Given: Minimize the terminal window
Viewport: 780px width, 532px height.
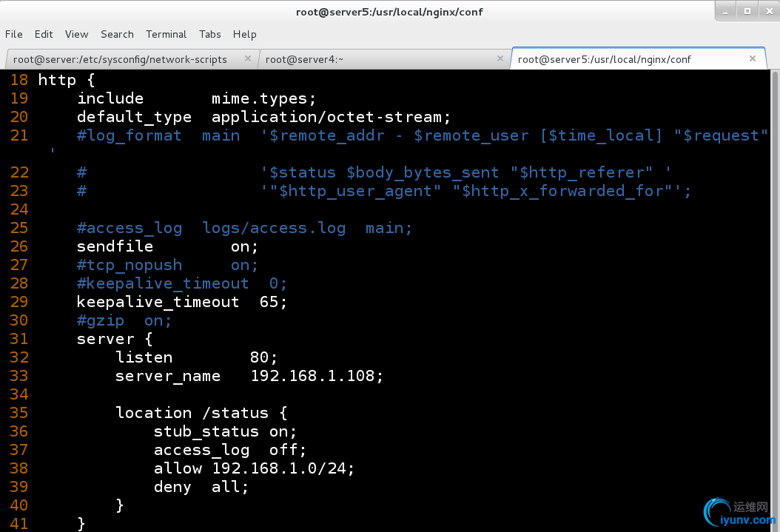Looking at the screenshot, I should (x=727, y=11).
